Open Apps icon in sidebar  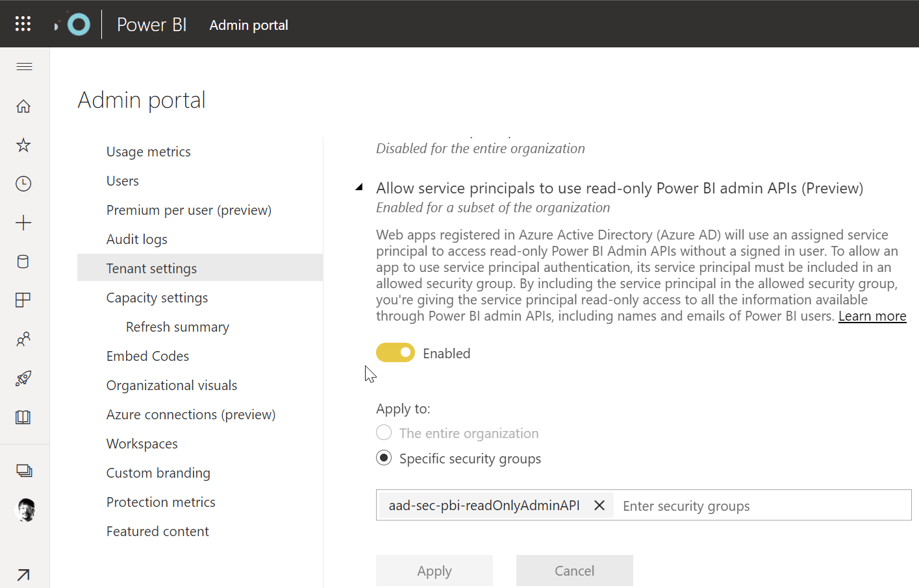click(24, 300)
